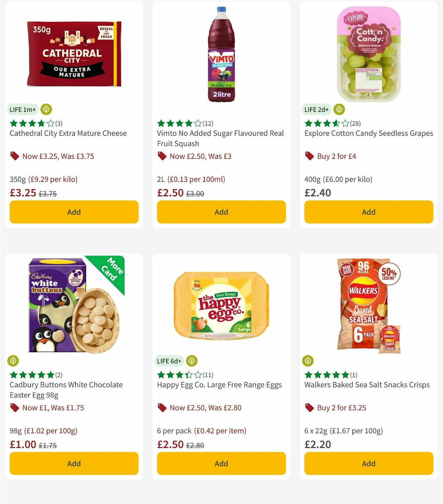
Task: Click the green leaf icon beside Cathedral City cheese
Action: click(46, 109)
